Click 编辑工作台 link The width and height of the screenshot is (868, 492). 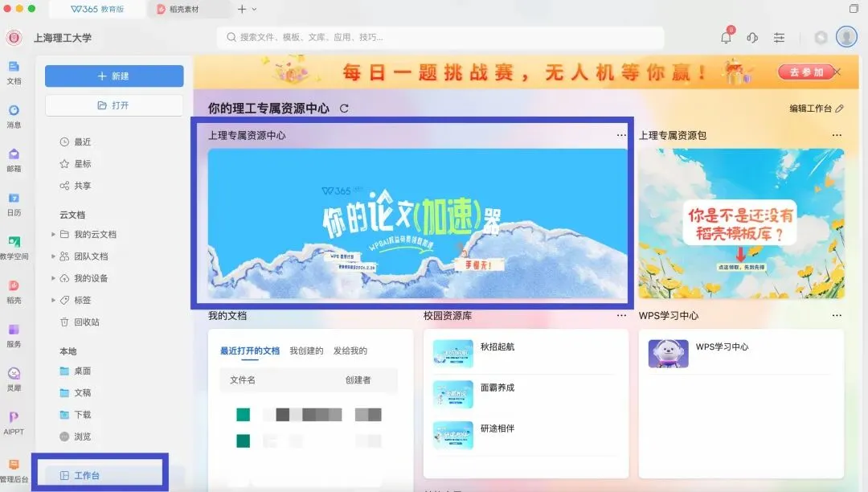pyautogui.click(x=816, y=109)
